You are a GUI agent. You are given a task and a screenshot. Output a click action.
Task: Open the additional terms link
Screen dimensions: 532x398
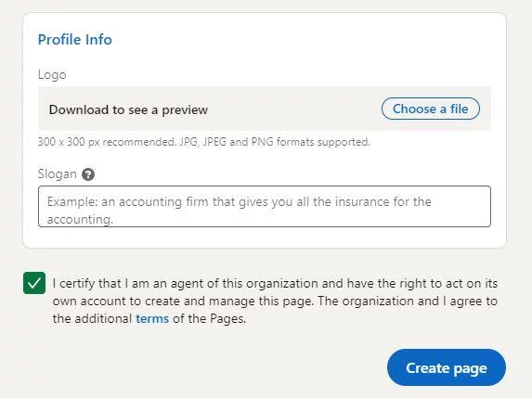(x=152, y=318)
